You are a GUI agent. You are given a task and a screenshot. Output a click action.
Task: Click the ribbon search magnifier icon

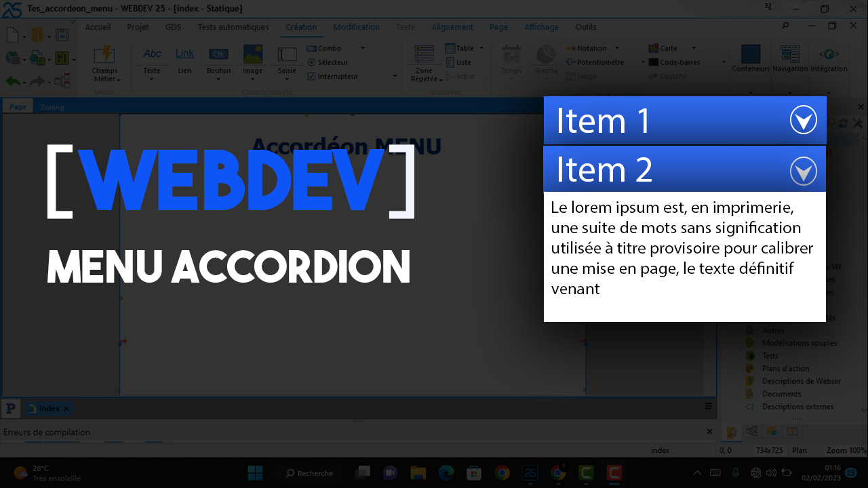tap(785, 26)
